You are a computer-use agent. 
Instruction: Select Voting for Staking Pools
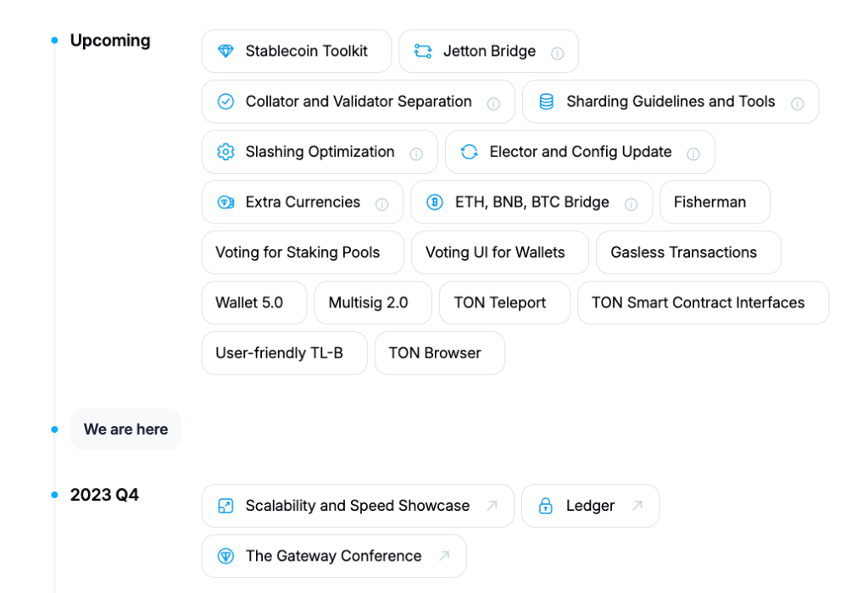click(303, 252)
